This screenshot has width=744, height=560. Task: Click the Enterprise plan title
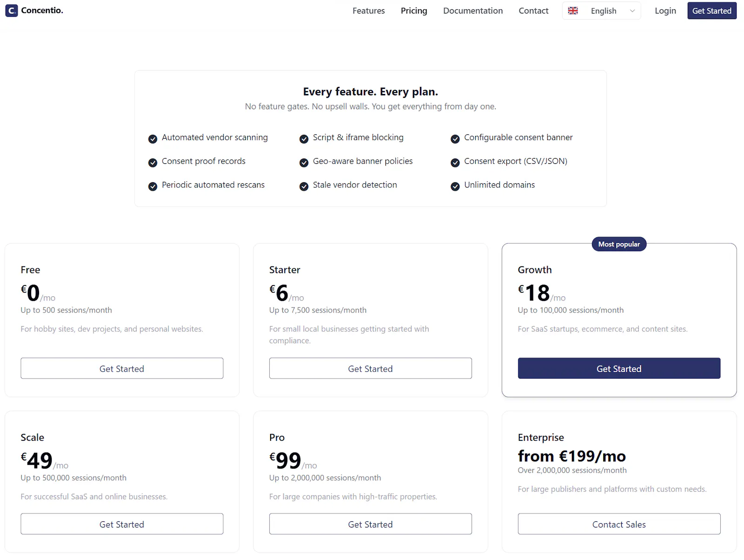tap(541, 438)
